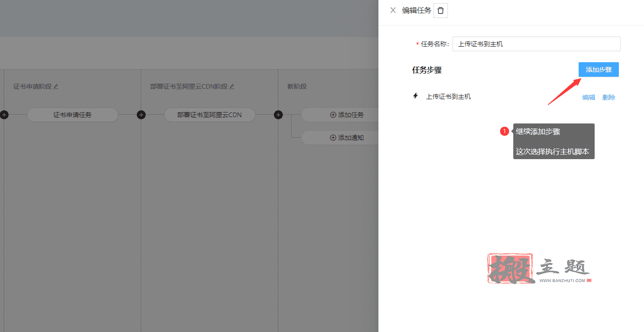Image resolution: width=644 pixels, height=332 pixels.
Task: Delete the task using the trash icon
Action: (x=441, y=11)
